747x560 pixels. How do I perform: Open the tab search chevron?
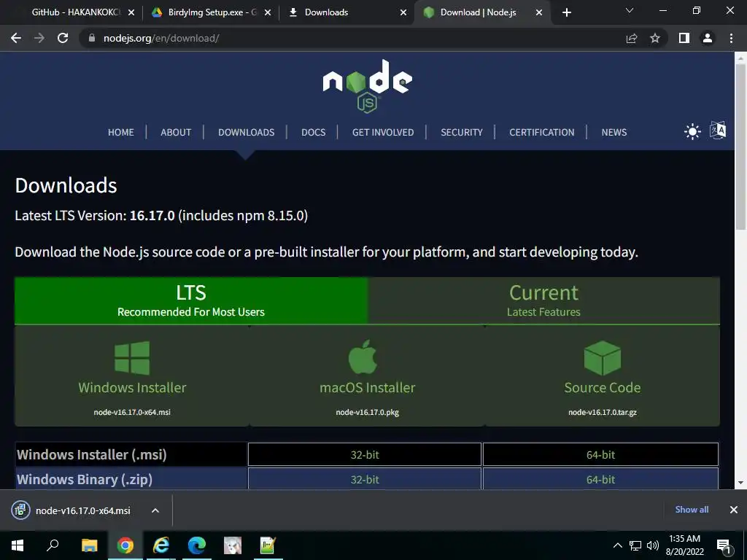630,10
